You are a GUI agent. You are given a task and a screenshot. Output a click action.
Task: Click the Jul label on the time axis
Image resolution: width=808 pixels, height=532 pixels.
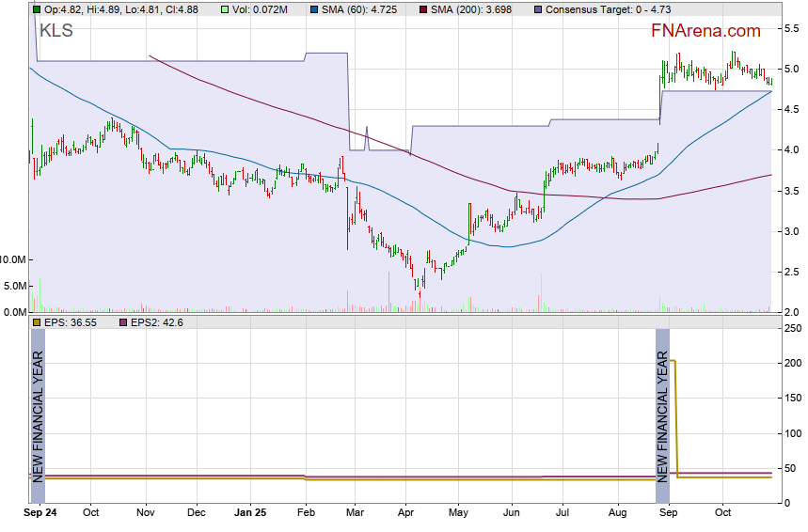(x=562, y=513)
